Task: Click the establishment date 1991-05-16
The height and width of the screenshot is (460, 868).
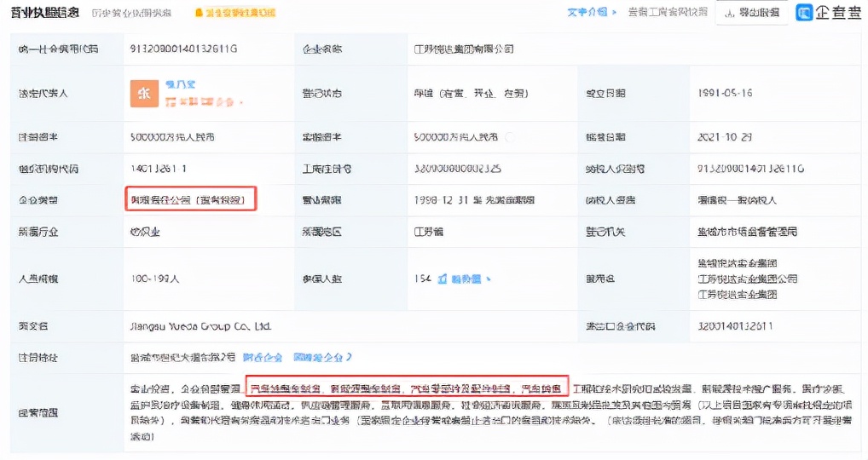Action: click(725, 94)
